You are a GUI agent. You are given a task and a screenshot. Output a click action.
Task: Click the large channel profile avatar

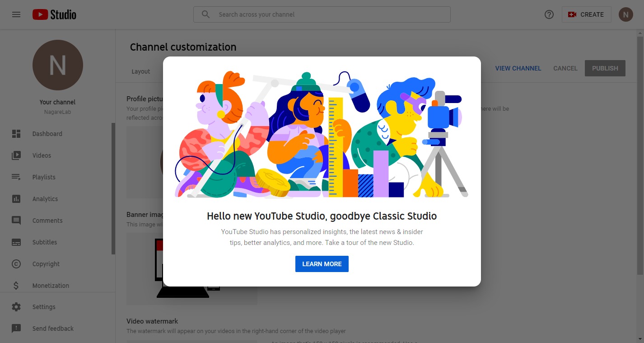tap(58, 65)
